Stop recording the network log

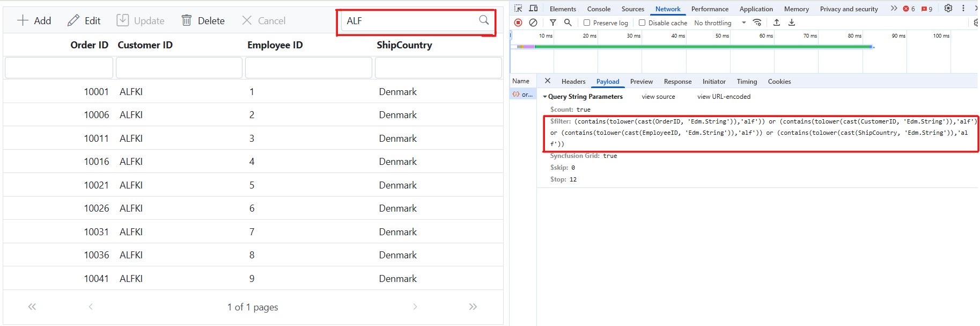(x=518, y=23)
